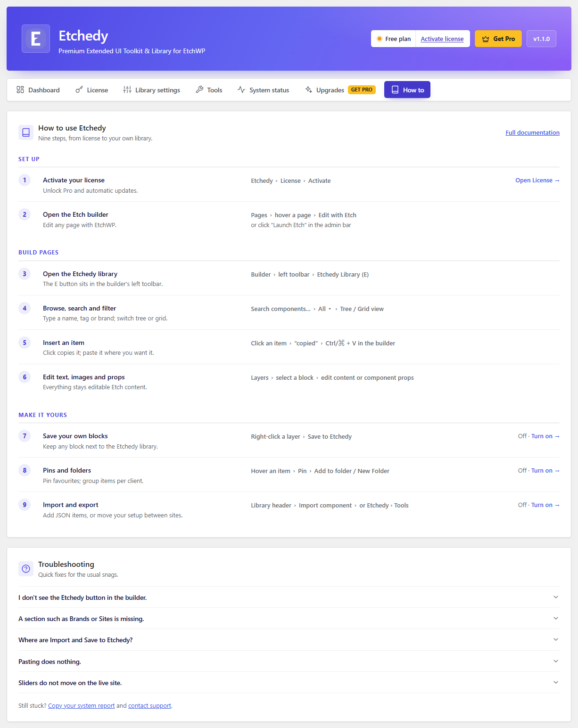Expand "I don't see the Etchedy button" question

tap(289, 597)
